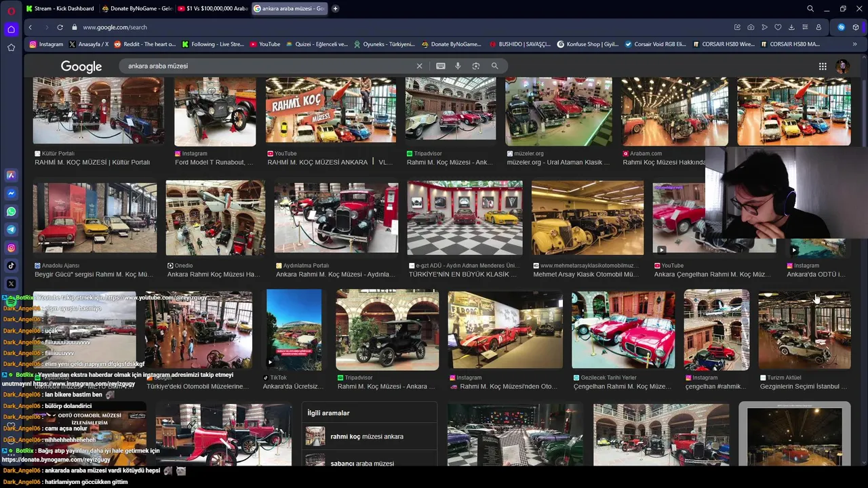Viewport: 868px width, 488px height.
Task: Open the Quizei bookmark
Action: 317,44
